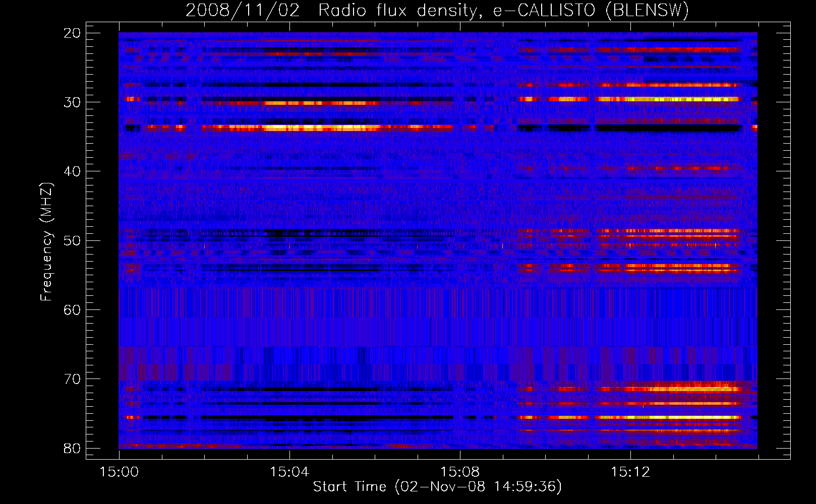Image resolution: width=816 pixels, height=504 pixels.
Task: Click the 'Frequency (MHZ)' y-axis label
Action: [x=46, y=241]
